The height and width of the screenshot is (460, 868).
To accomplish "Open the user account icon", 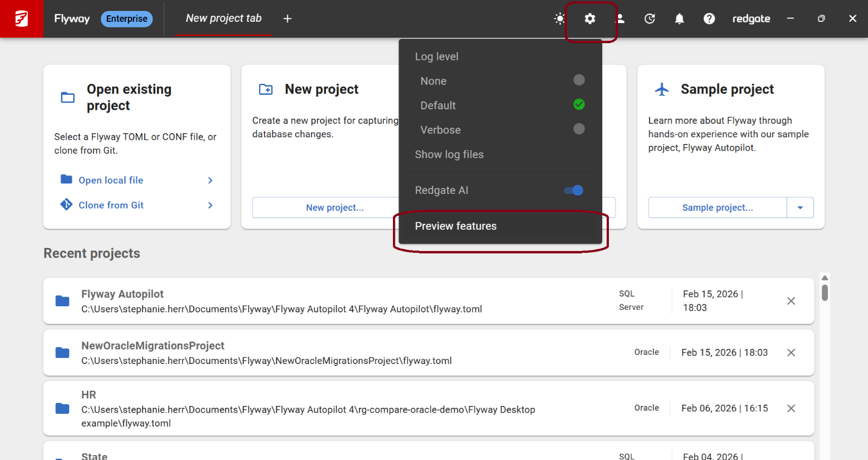I will click(x=620, y=19).
